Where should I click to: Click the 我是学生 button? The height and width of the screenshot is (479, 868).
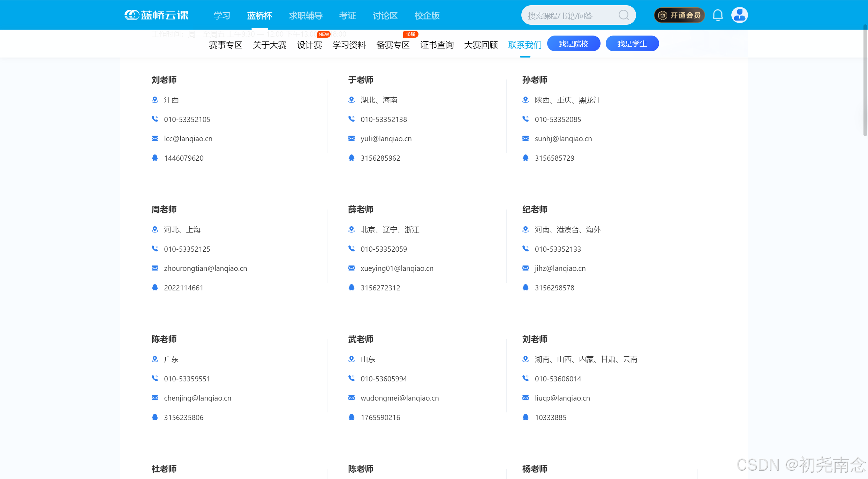tap(632, 44)
